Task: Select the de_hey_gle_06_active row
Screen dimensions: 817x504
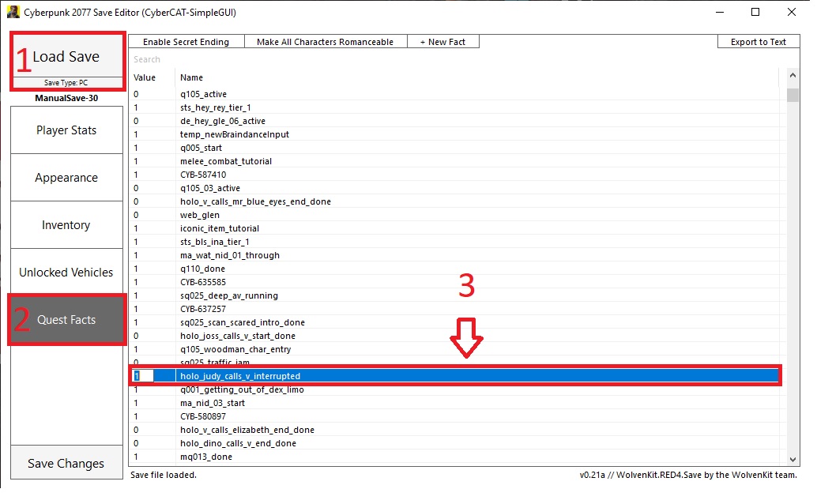Action: pyautogui.click(x=454, y=121)
